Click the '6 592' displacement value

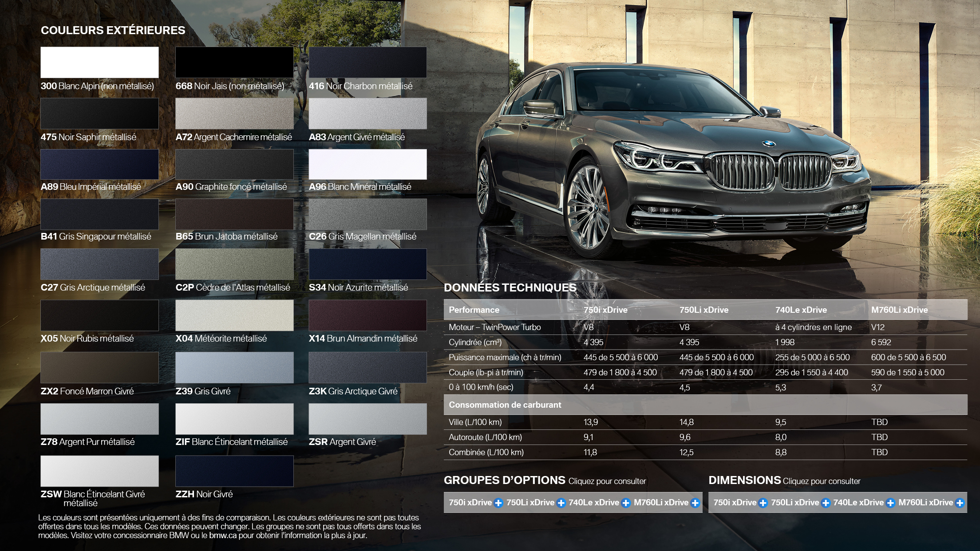click(881, 342)
